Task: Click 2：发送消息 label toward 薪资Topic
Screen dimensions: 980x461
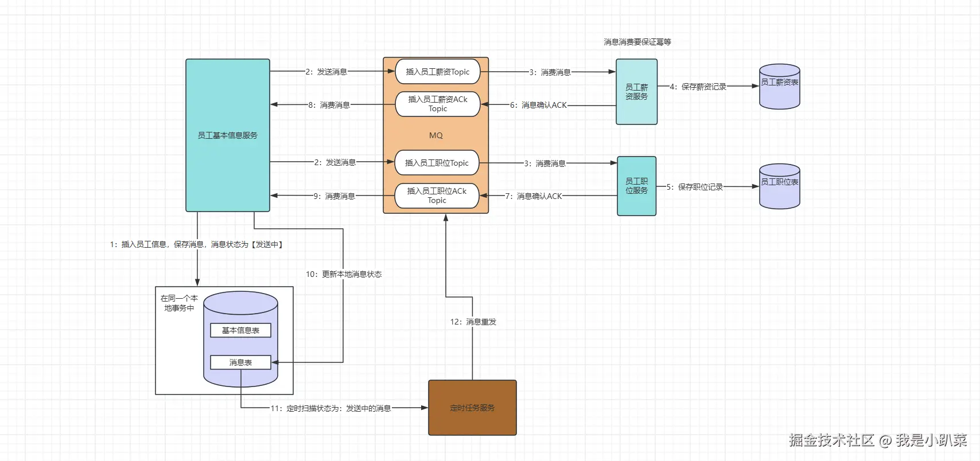Action: [326, 72]
